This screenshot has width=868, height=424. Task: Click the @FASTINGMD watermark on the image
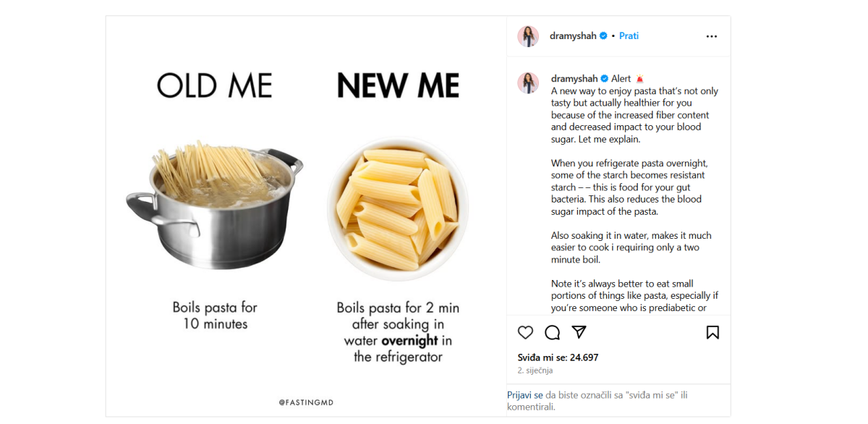coord(306,402)
